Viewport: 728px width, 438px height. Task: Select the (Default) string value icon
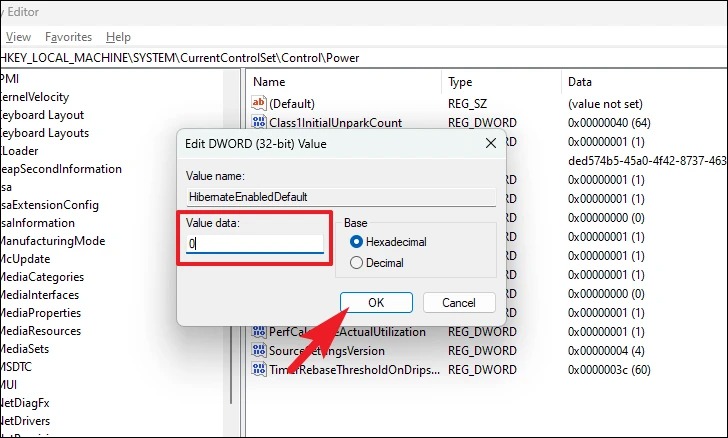point(259,103)
